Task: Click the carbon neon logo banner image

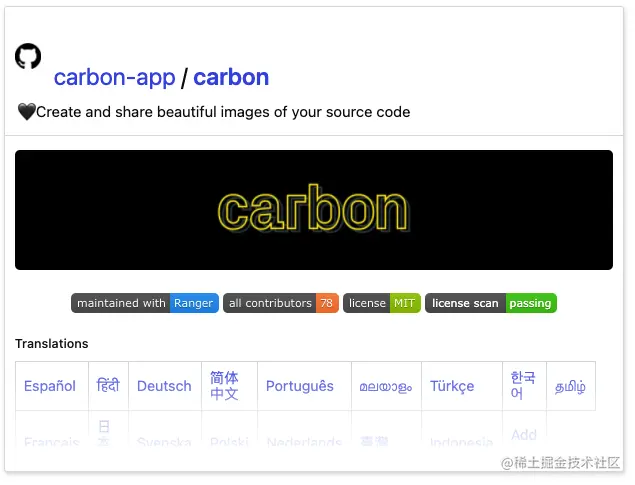Action: pos(314,210)
